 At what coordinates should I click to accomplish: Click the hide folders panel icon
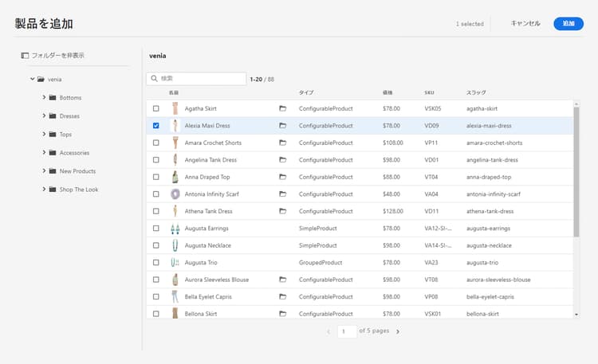coord(25,56)
